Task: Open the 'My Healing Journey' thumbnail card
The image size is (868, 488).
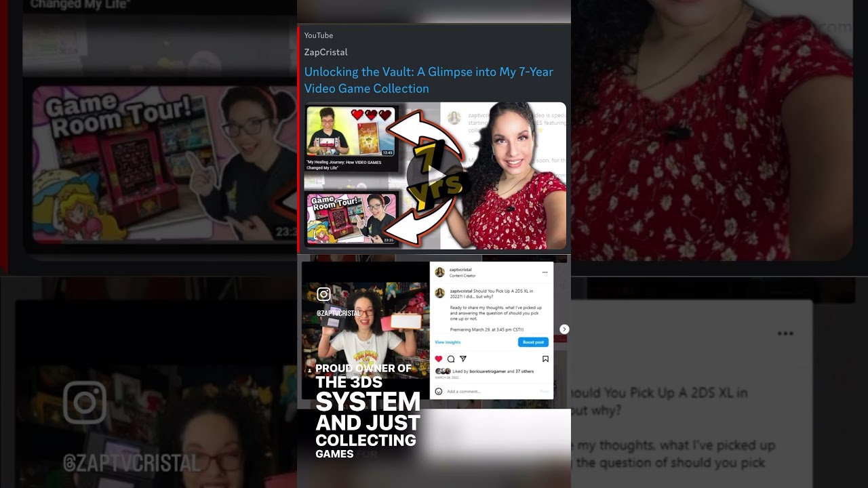Action: (352, 138)
